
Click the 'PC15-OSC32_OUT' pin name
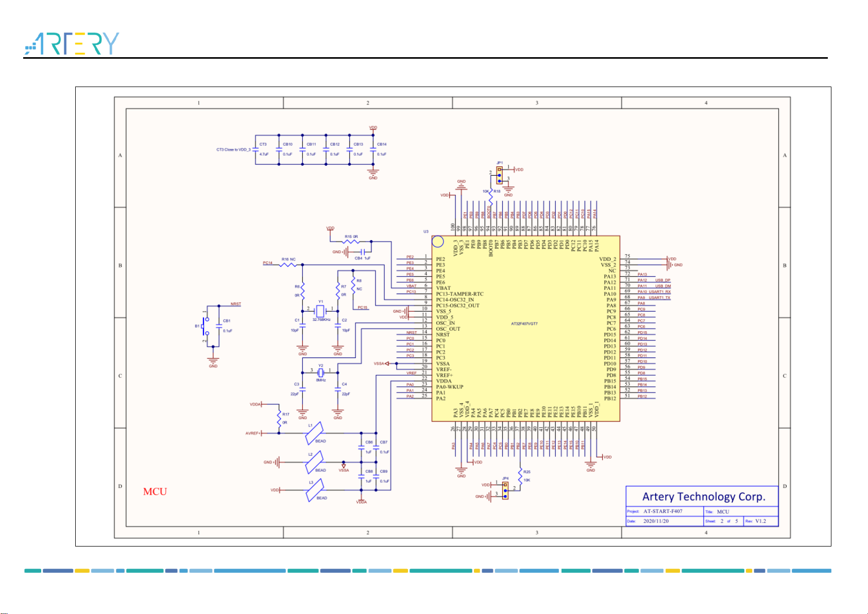pyautogui.click(x=458, y=305)
